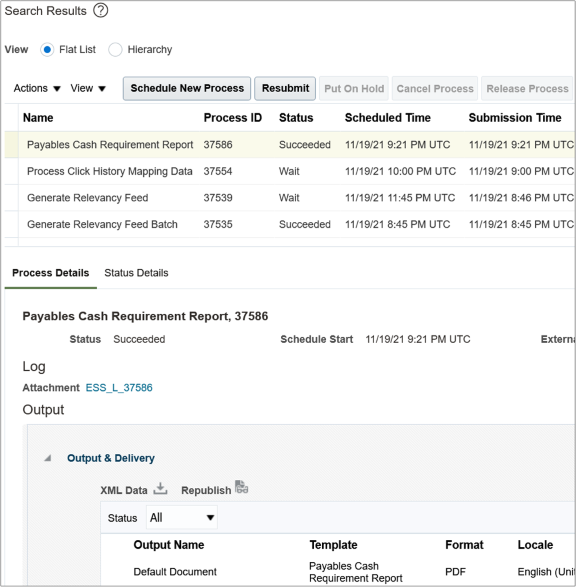
Task: Click the Search Results help question-mark icon
Action: tap(101, 10)
